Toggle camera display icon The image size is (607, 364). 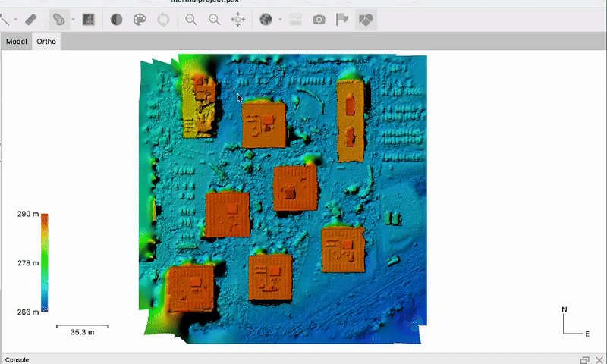coord(319,19)
